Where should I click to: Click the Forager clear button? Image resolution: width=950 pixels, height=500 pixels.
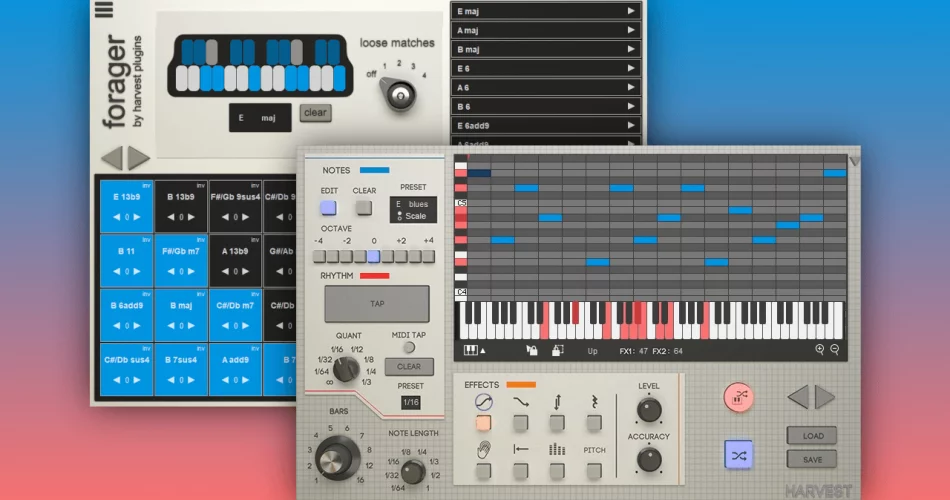pos(315,113)
